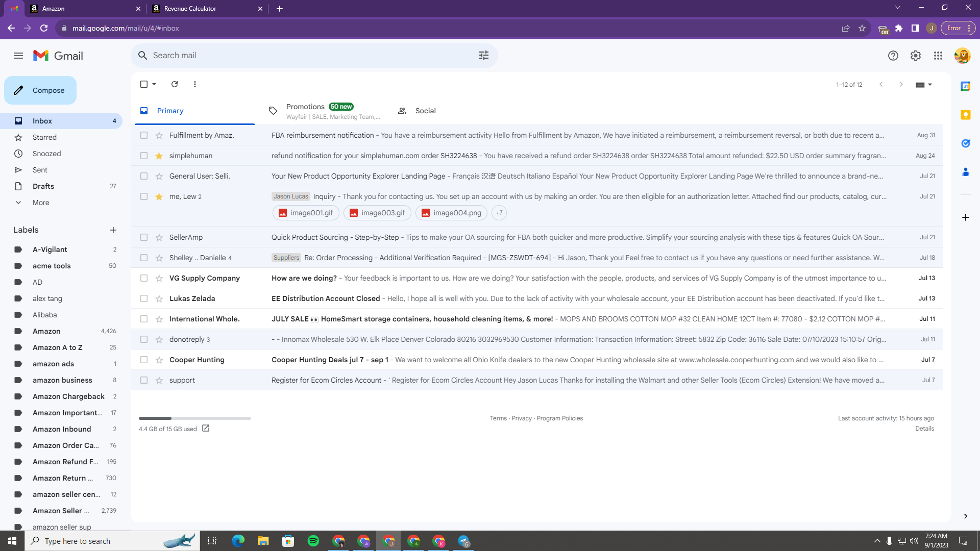Open Chrome extensions puzzle icon

tap(899, 28)
